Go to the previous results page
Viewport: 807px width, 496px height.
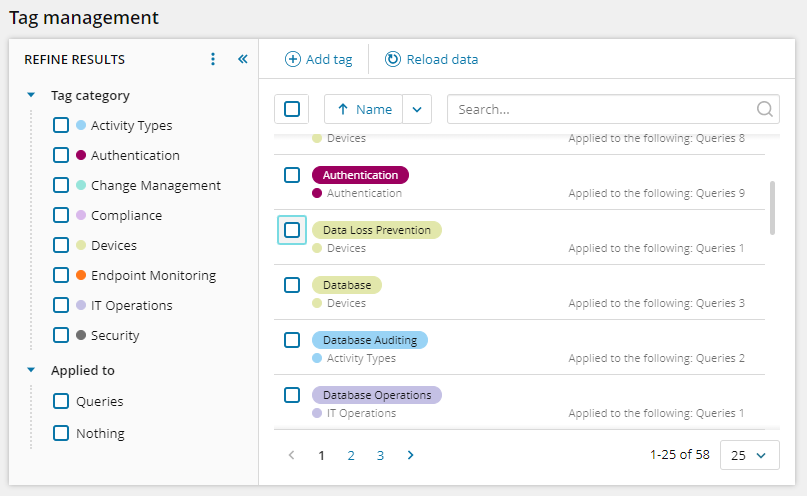(x=291, y=455)
